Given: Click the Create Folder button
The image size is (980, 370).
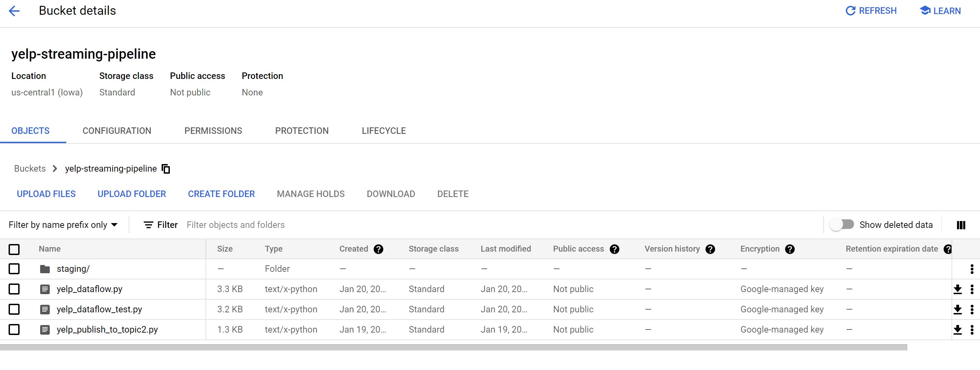Looking at the screenshot, I should click(221, 194).
